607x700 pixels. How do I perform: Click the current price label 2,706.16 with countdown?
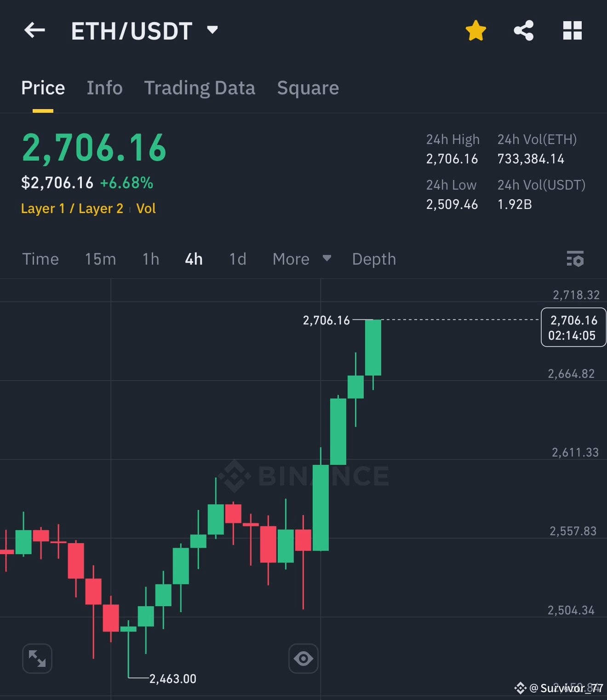573,327
